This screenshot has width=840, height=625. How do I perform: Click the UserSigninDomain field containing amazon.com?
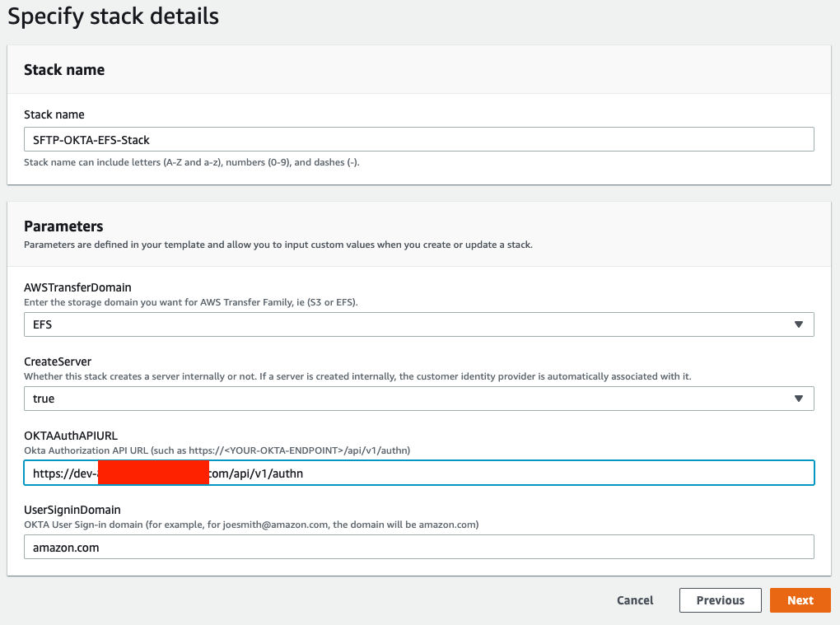click(418, 547)
